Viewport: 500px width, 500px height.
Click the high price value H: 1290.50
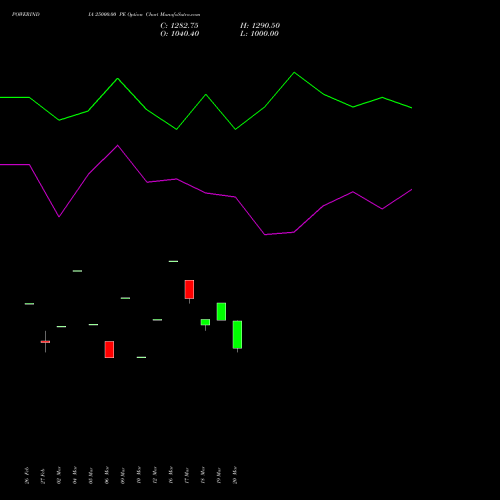point(260,26)
